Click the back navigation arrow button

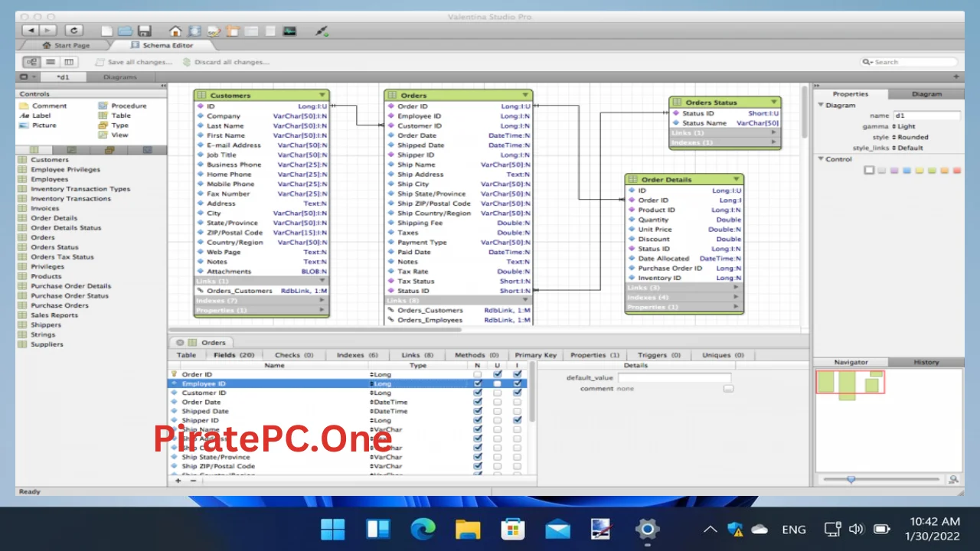(30, 31)
